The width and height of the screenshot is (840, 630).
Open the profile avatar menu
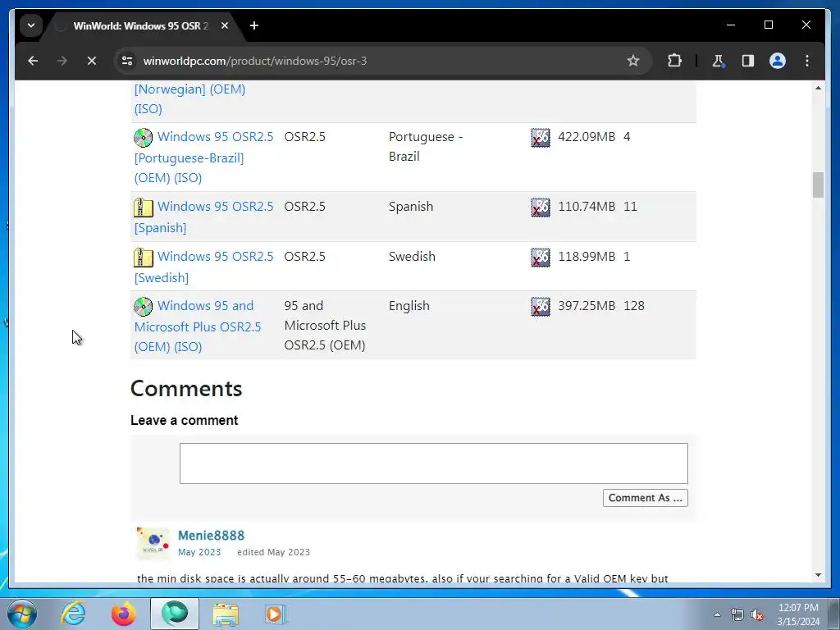pos(778,61)
